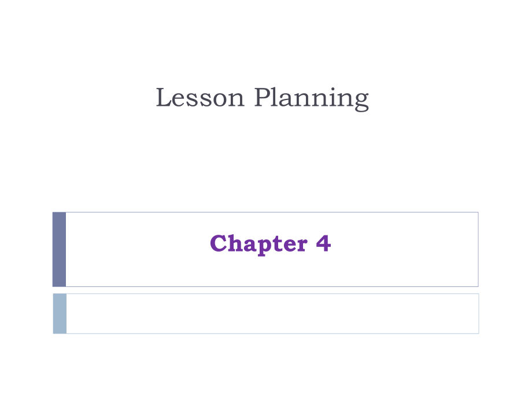Select the purple "Chapter 4" heading

click(270, 243)
